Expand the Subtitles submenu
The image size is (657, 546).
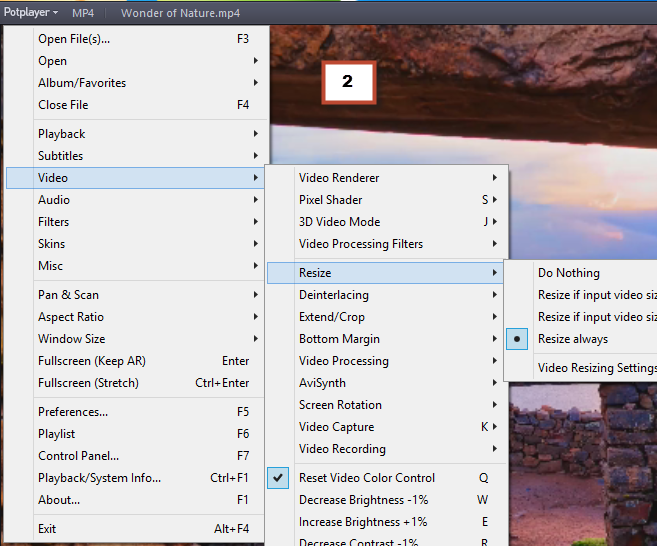(x=136, y=156)
